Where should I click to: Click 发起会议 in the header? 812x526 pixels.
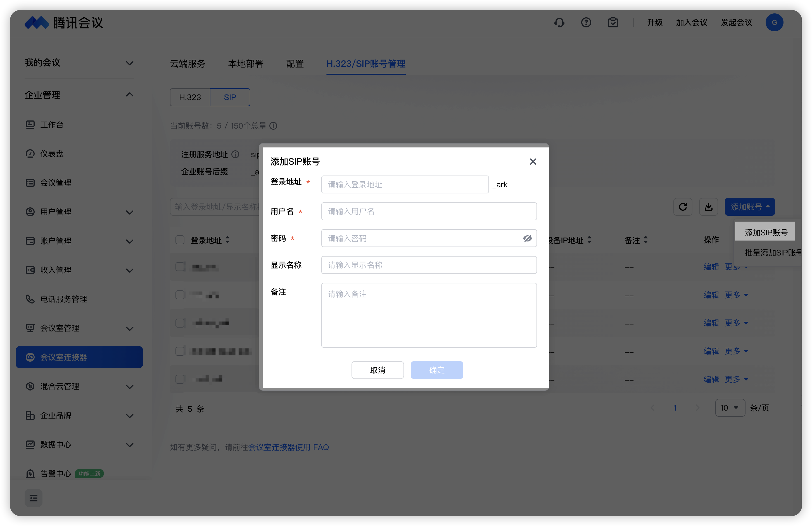736,23
